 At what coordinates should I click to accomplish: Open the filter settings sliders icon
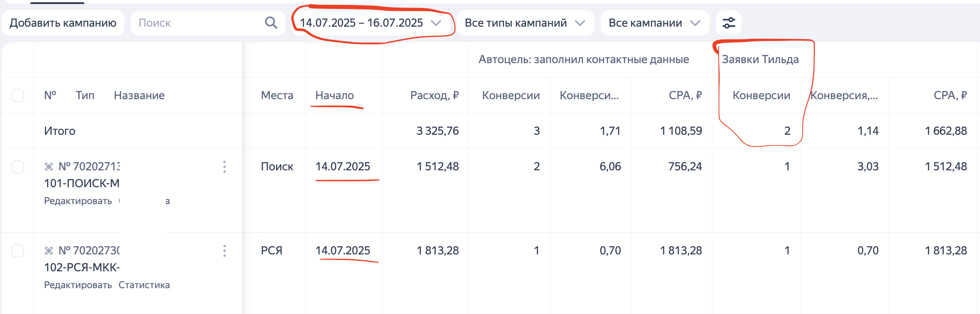(728, 23)
